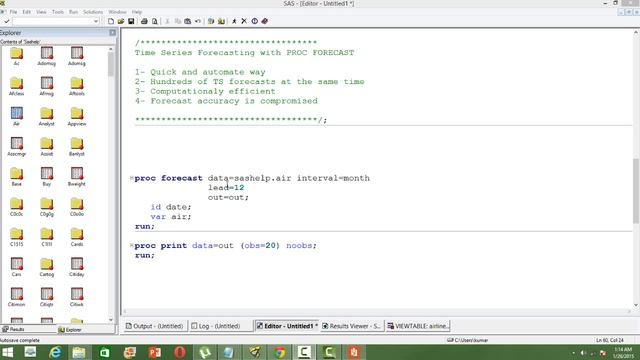Switch to the Editor - Untitled1 window tab
The image size is (640, 360).
coord(286,326)
